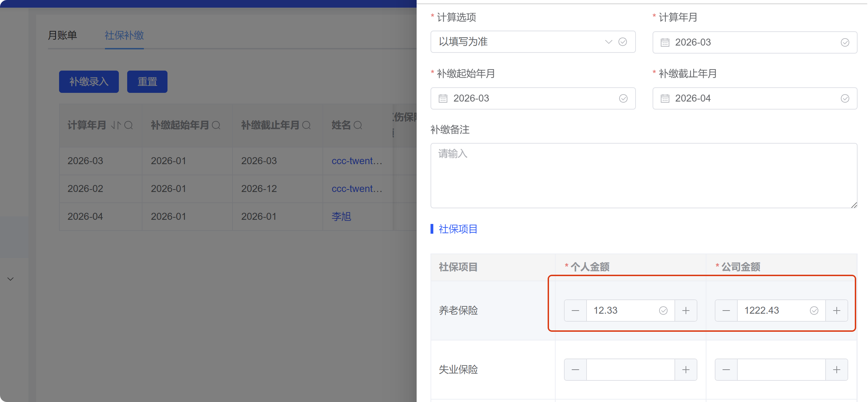868x402 pixels.
Task: Click calendar icon in 补缴起始年月 field
Action: pos(443,98)
